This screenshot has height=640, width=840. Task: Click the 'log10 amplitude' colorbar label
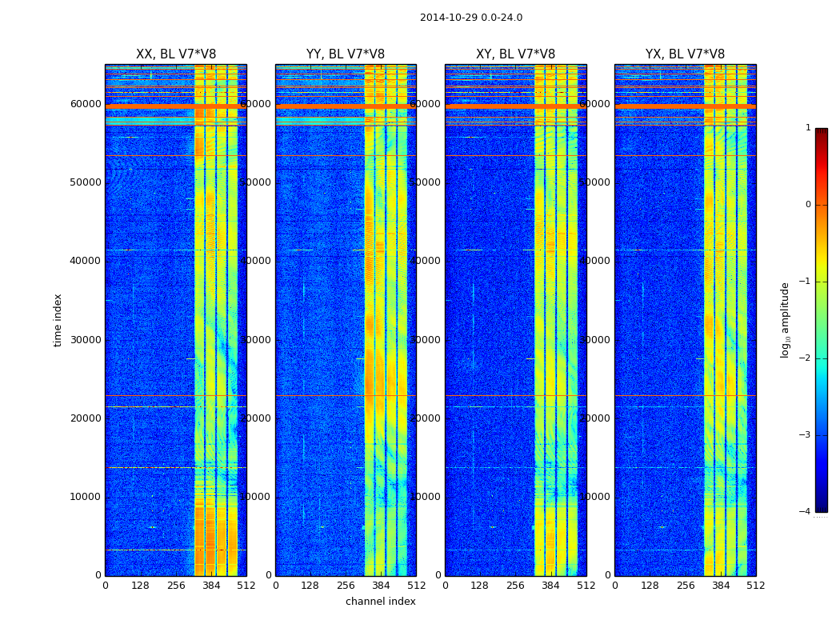[785, 320]
